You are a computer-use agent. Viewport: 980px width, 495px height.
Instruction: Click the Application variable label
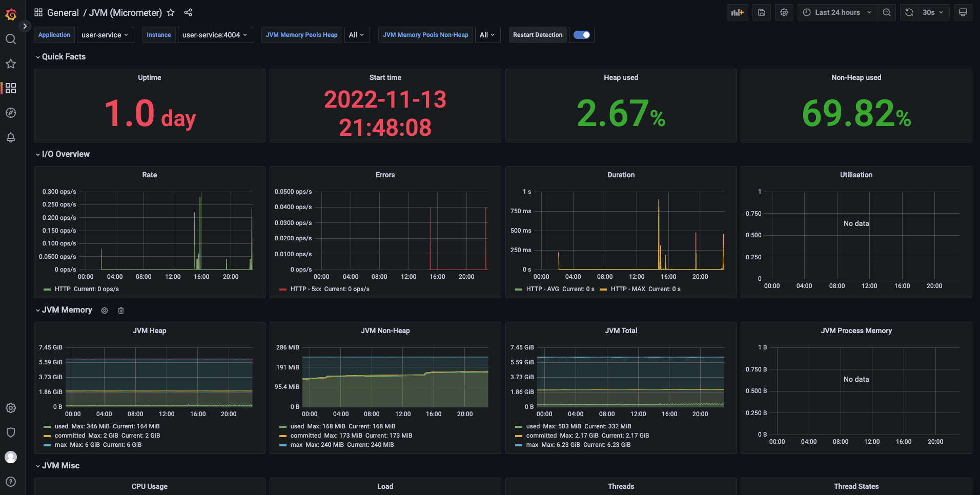54,34
